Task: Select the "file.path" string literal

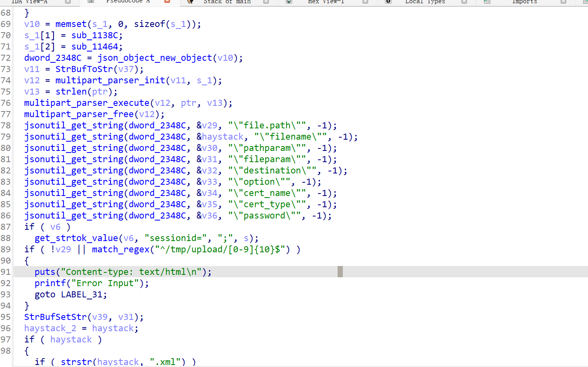Action: click(x=267, y=126)
